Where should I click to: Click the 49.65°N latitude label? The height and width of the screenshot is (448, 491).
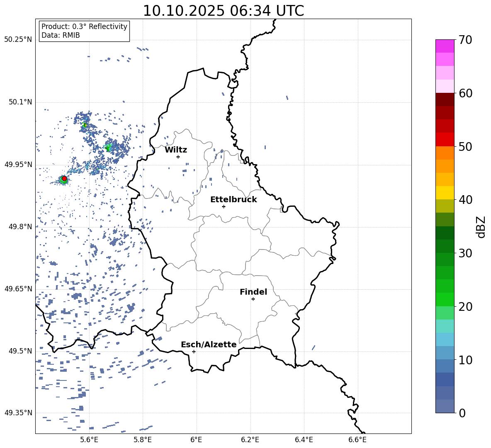(x=18, y=289)
